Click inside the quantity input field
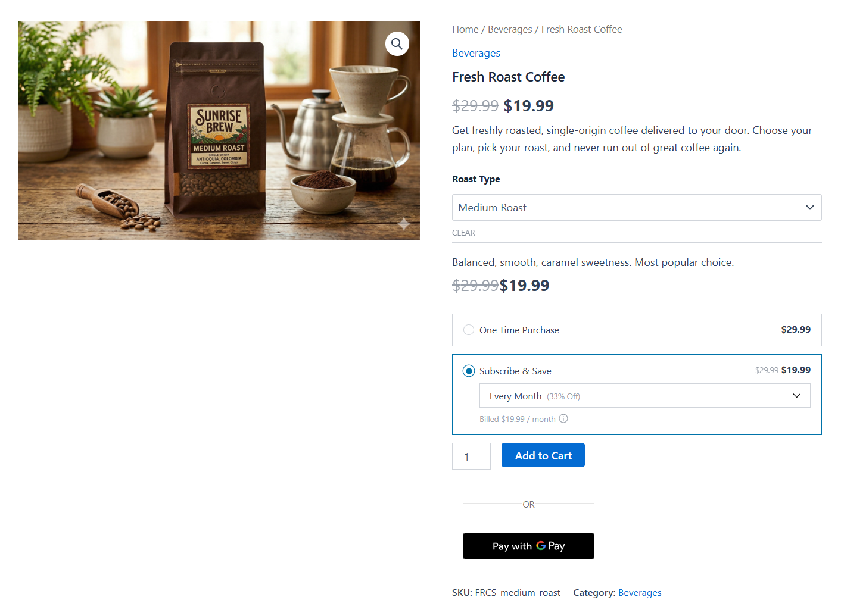This screenshot has height=616, width=841. click(x=471, y=456)
